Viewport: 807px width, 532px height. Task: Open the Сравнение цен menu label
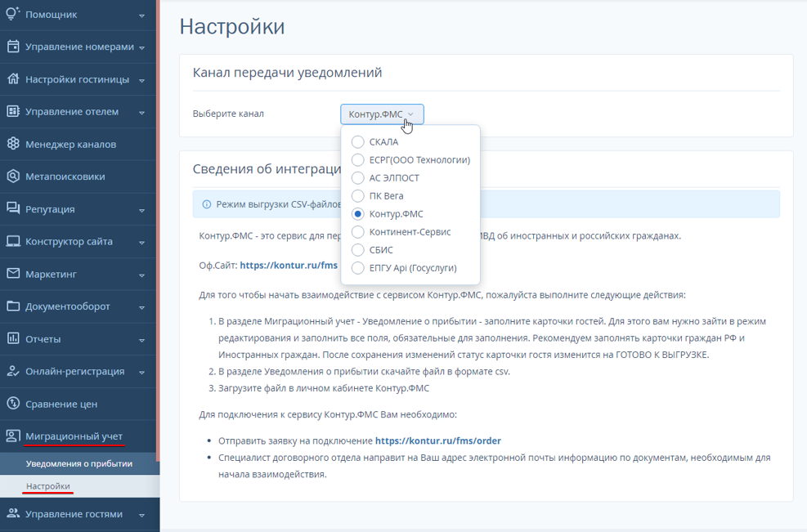pyautogui.click(x=61, y=404)
